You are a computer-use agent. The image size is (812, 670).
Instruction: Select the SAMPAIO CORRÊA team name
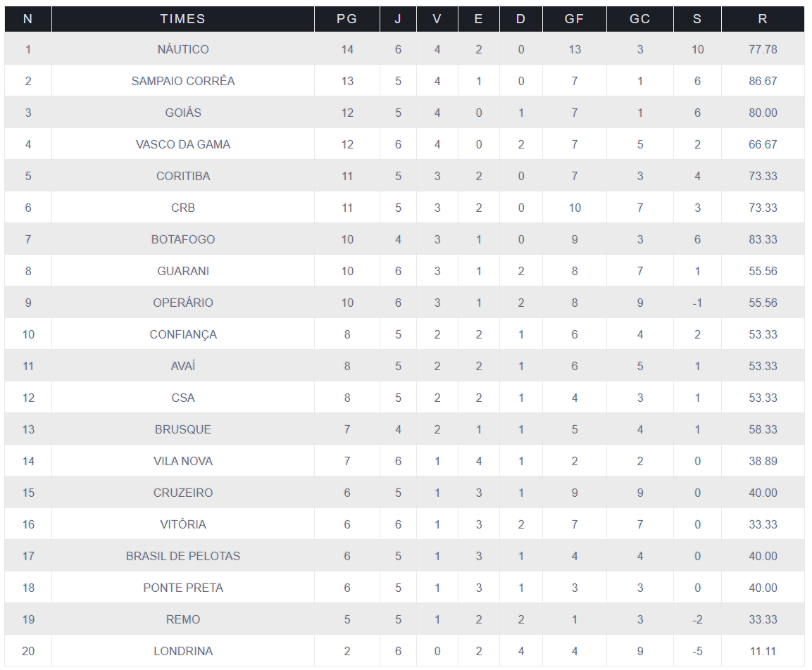183,81
